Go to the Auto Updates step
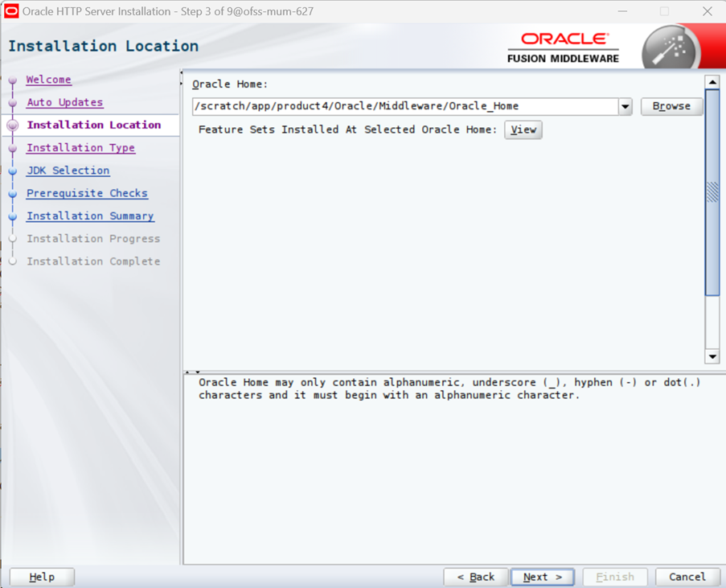726x588 pixels. click(65, 102)
